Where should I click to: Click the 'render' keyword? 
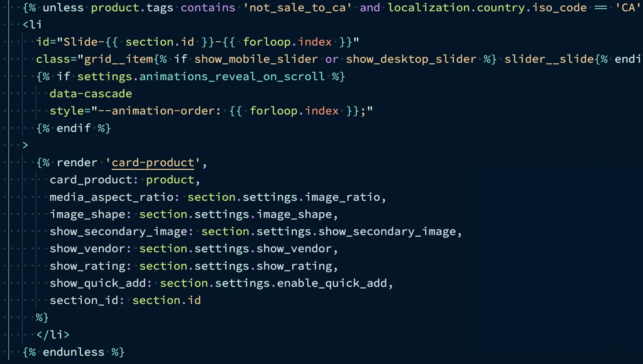77,163
